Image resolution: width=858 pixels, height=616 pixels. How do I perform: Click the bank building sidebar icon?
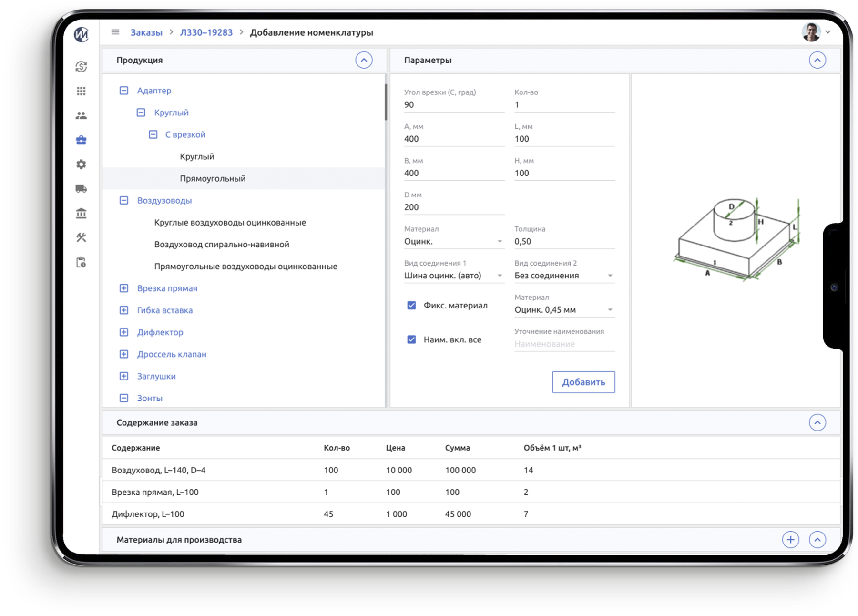[x=81, y=213]
